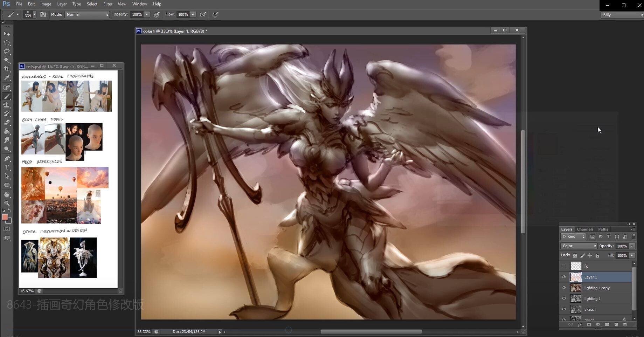Open the Image menu
This screenshot has width=644, height=337.
pos(46,4)
